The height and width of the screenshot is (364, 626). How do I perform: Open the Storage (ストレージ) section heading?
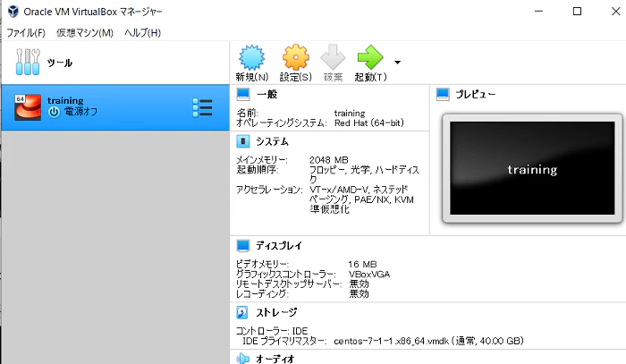tap(276, 312)
